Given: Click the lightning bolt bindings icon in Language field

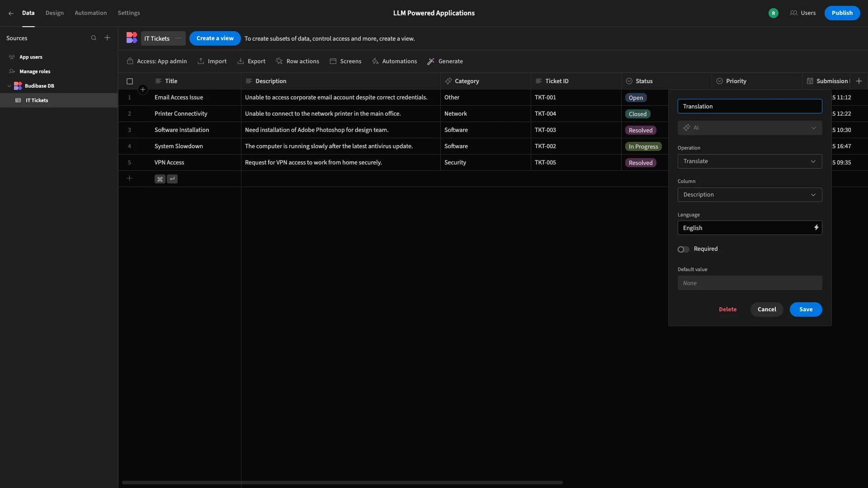Looking at the screenshot, I should 816,228.
